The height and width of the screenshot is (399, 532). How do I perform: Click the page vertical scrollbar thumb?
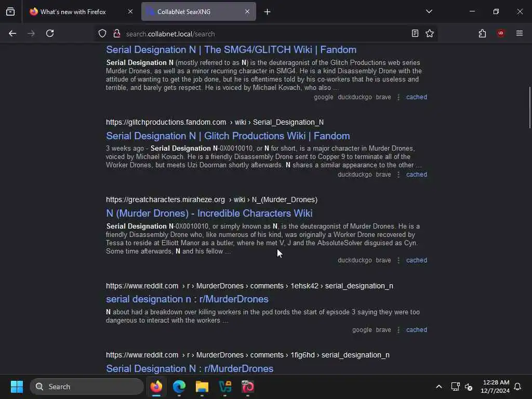pos(529,107)
